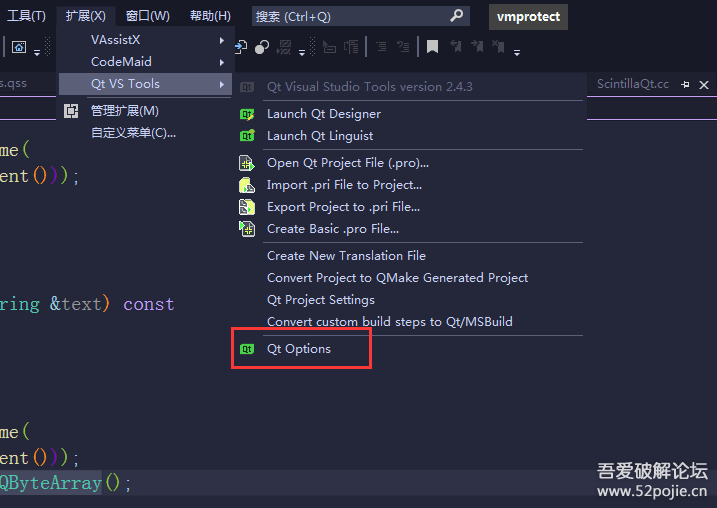Click the &text parameter in the code

pyautogui.click(x=75, y=304)
